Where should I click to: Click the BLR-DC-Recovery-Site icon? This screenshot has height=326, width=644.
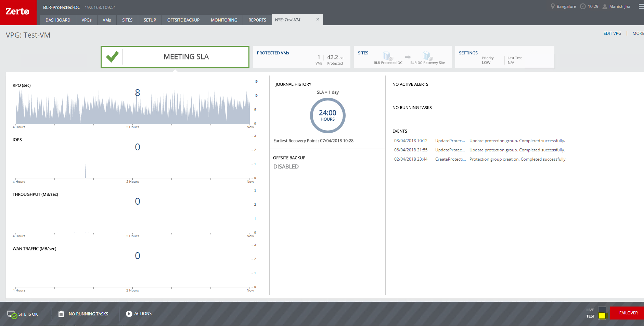427,56
